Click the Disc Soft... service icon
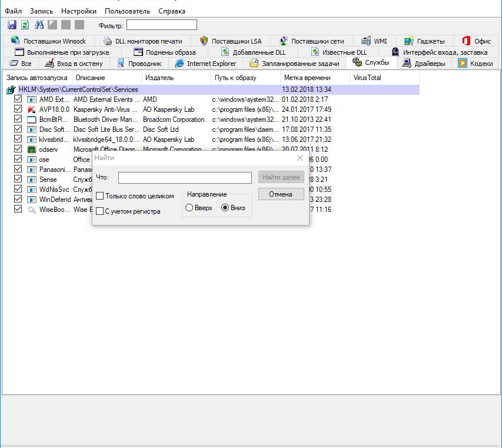 tap(31, 130)
